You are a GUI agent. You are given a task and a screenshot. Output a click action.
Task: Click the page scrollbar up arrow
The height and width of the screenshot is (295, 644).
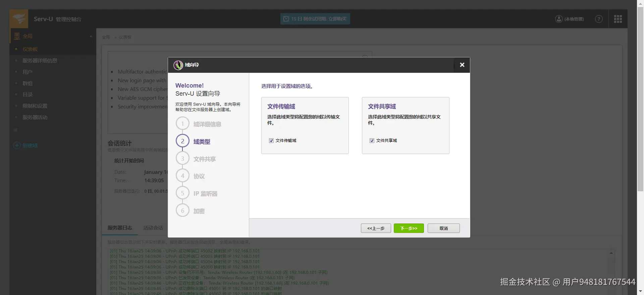pyautogui.click(x=640, y=3)
